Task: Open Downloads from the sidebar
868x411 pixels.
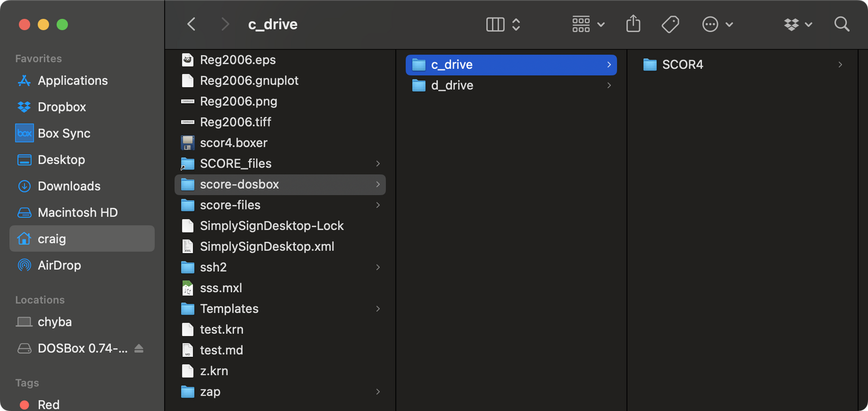Action: tap(69, 187)
